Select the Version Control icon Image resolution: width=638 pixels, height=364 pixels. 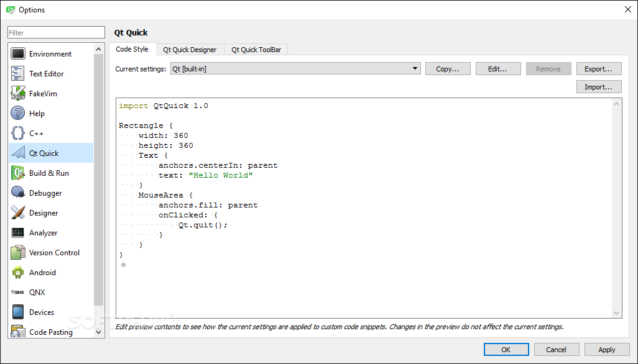[18, 253]
